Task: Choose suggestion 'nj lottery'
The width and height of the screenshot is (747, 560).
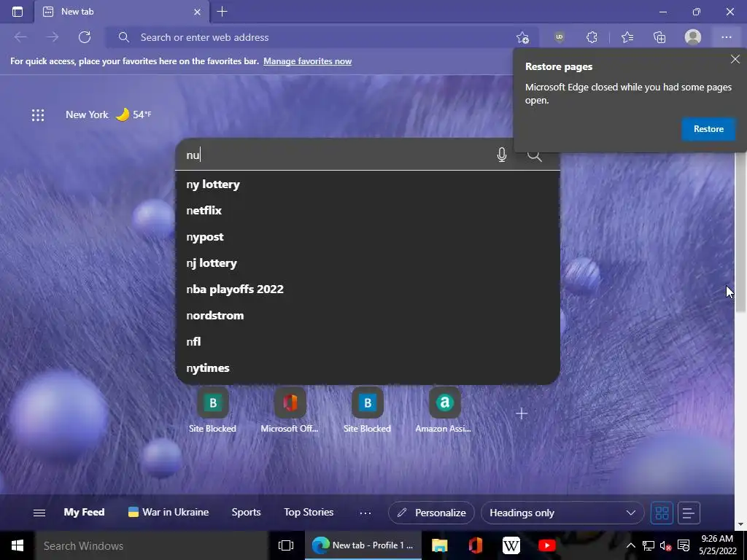Action: click(x=368, y=262)
